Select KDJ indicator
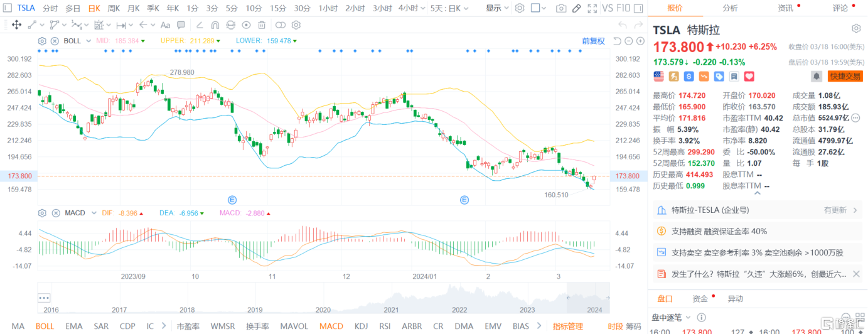 click(361, 326)
